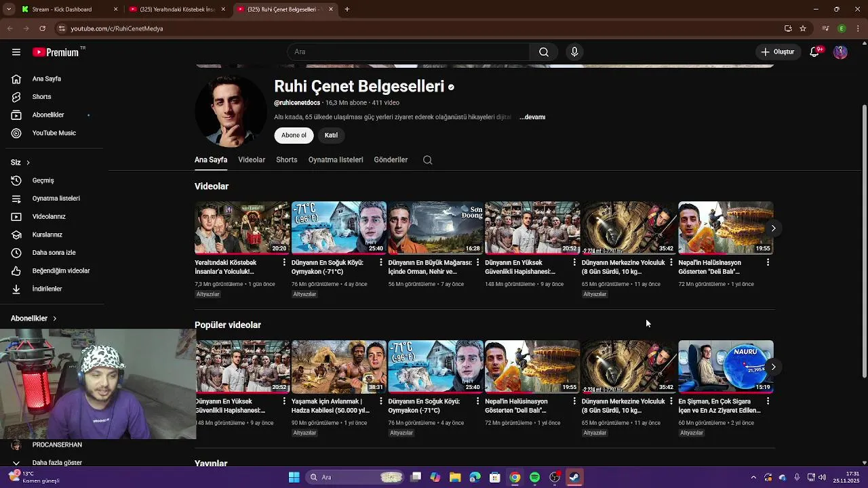Screen dimensions: 868x488
Task: Expand the Siz section chevron
Action: pos(28,163)
